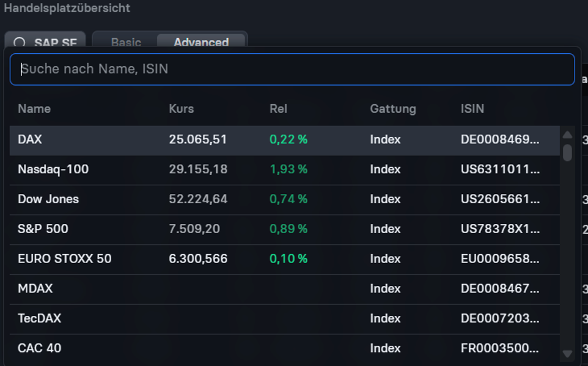Click the Name column header
This screenshot has height=366, width=588.
coord(34,109)
